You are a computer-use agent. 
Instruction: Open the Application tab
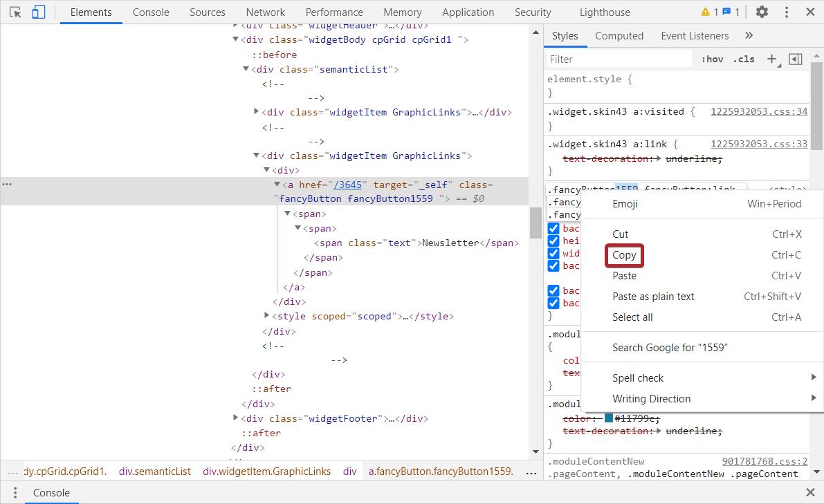pos(468,12)
